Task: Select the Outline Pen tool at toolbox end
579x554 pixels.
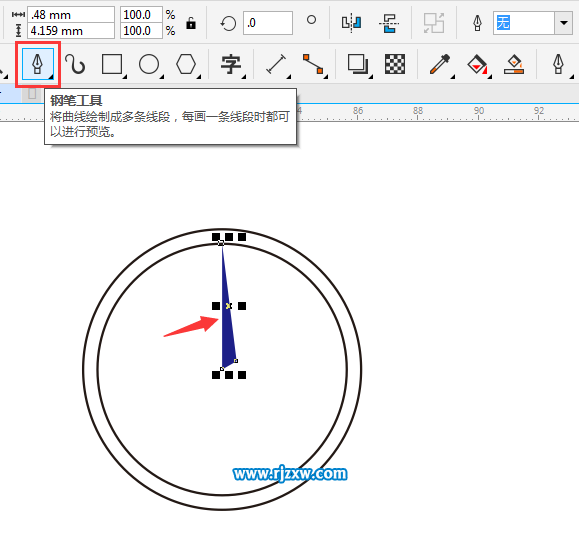Action: click(x=558, y=64)
